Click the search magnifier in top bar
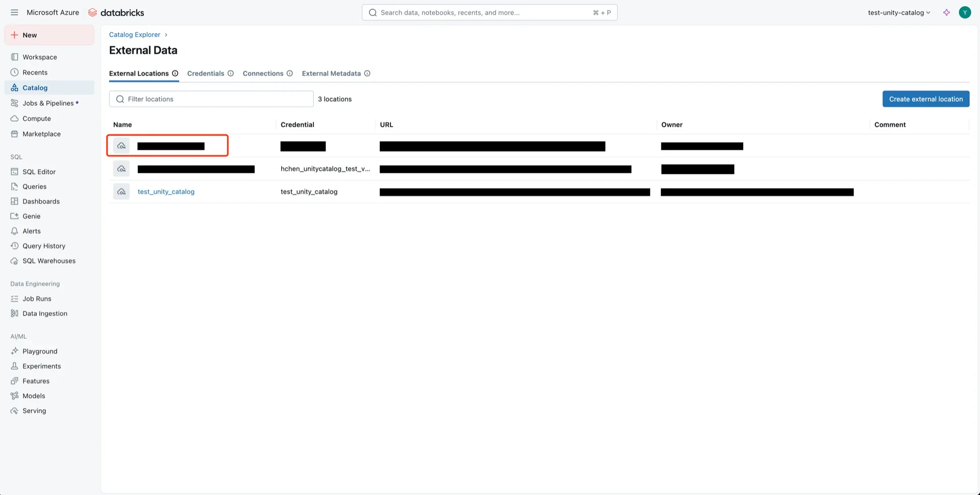 [373, 12]
